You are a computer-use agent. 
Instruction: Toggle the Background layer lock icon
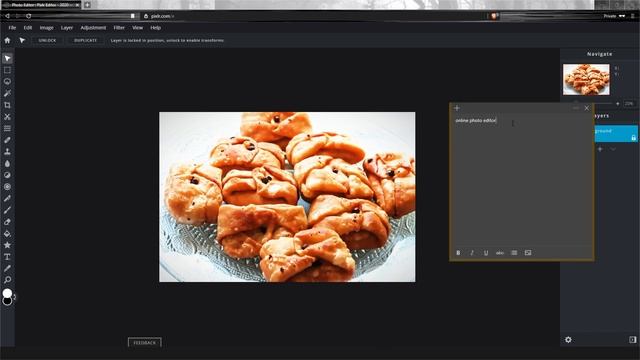click(633, 138)
